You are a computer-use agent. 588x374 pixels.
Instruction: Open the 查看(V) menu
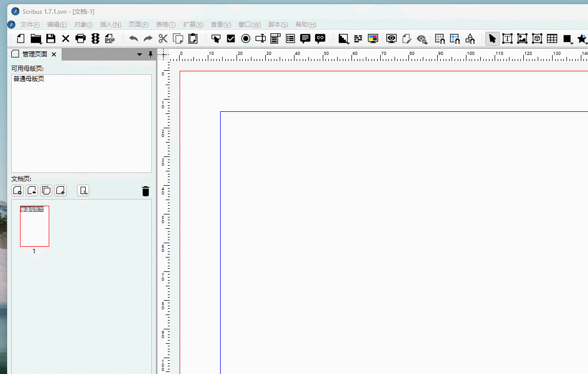click(221, 25)
